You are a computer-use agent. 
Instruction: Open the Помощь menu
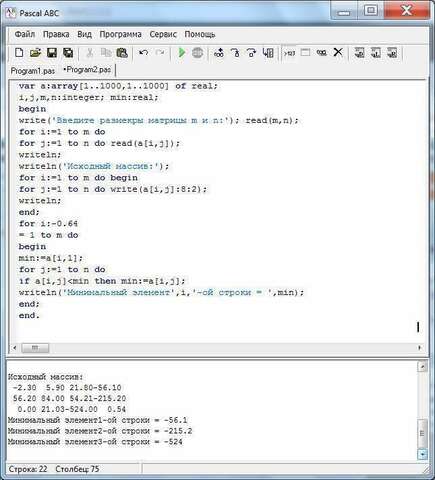[200, 34]
